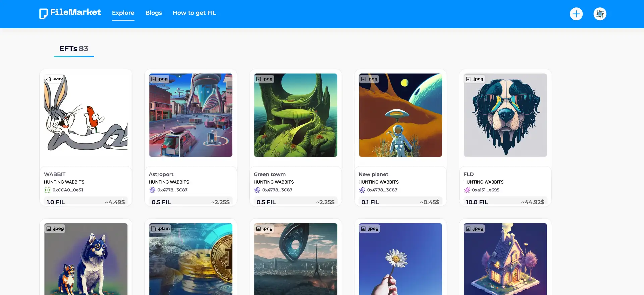Image resolution: width=644 pixels, height=295 pixels.
Task: Click the FileMarket logo icon
Action: (43, 14)
